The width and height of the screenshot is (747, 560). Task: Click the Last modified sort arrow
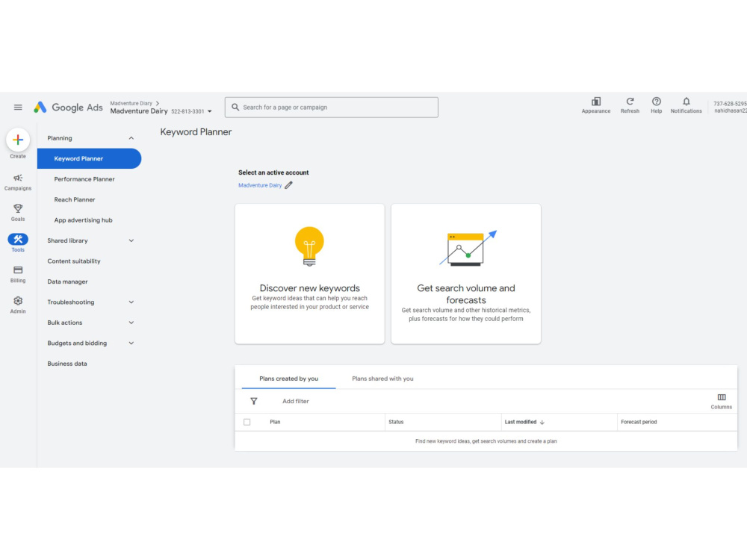(542, 423)
